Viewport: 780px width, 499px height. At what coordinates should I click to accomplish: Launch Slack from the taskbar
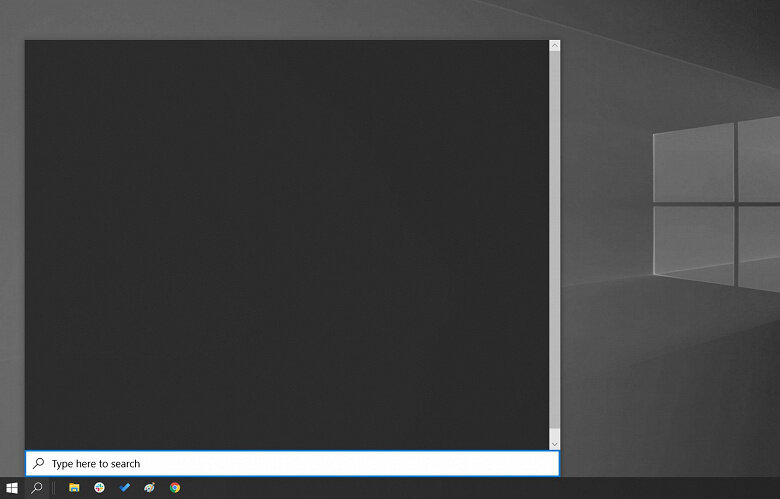(99, 488)
